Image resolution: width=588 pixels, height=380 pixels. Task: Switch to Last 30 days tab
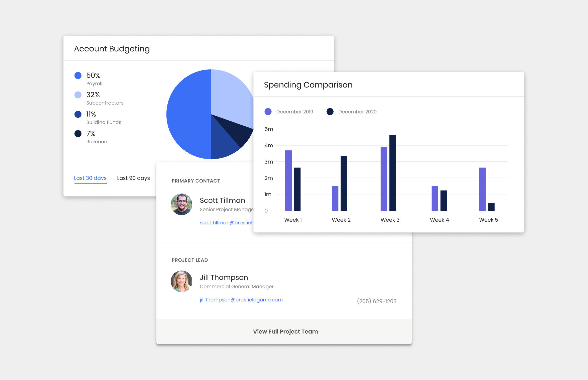(x=90, y=178)
